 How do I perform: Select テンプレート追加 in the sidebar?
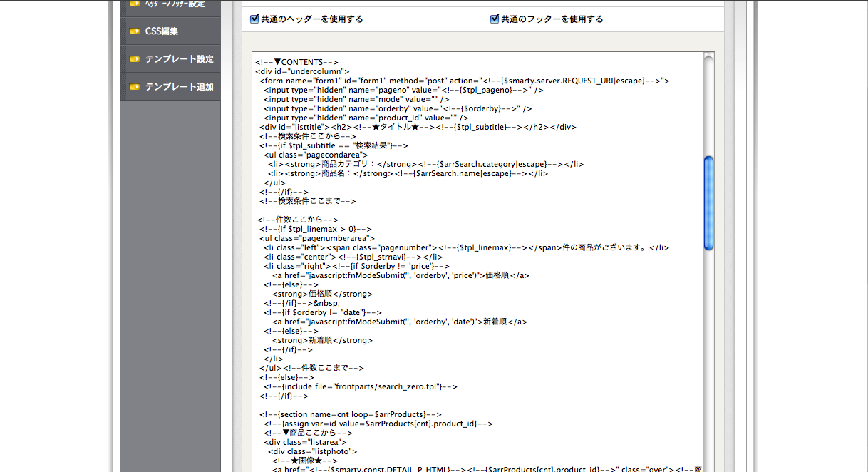point(179,87)
